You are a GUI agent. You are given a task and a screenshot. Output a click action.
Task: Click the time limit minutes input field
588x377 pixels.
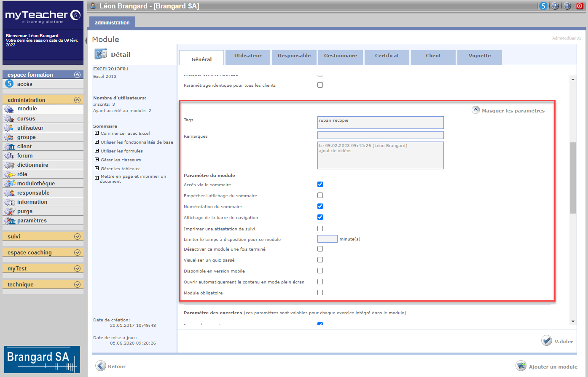pos(327,239)
